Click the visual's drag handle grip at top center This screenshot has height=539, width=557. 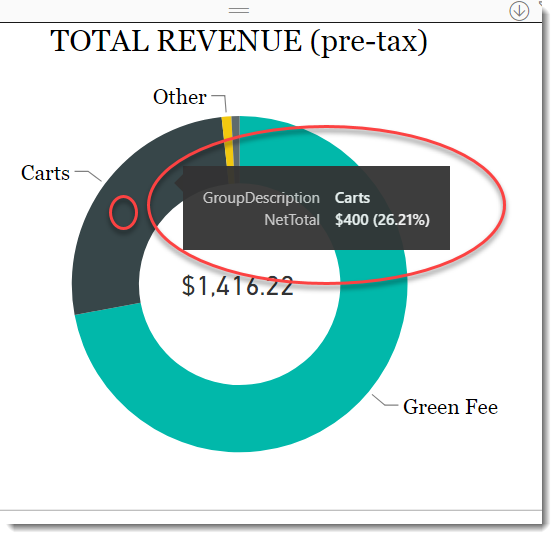[239, 11]
